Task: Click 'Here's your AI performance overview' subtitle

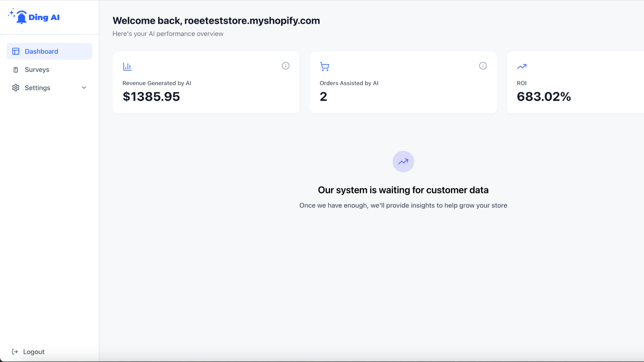Action: [168, 34]
